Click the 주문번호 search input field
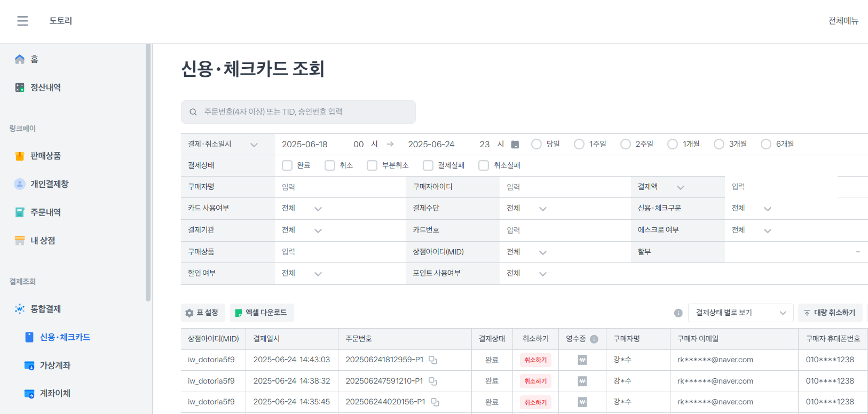868x414 pixels. [298, 112]
